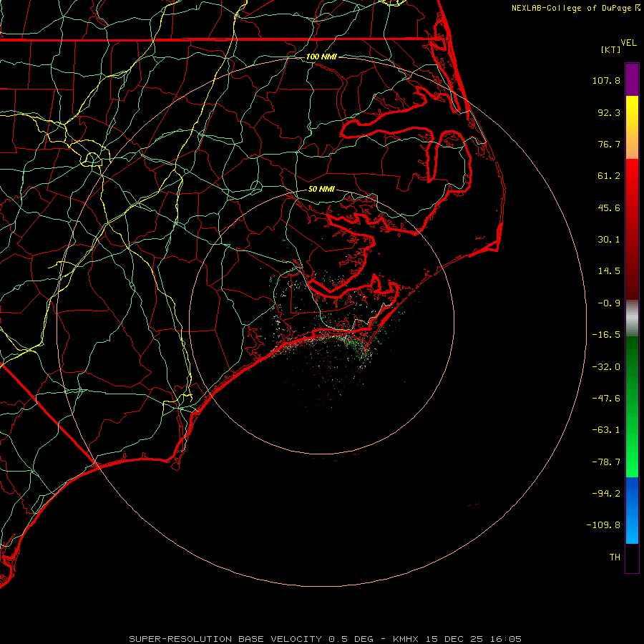The image size is (644, 644).
Task: Click the [KT] unit label
Action: (x=611, y=49)
